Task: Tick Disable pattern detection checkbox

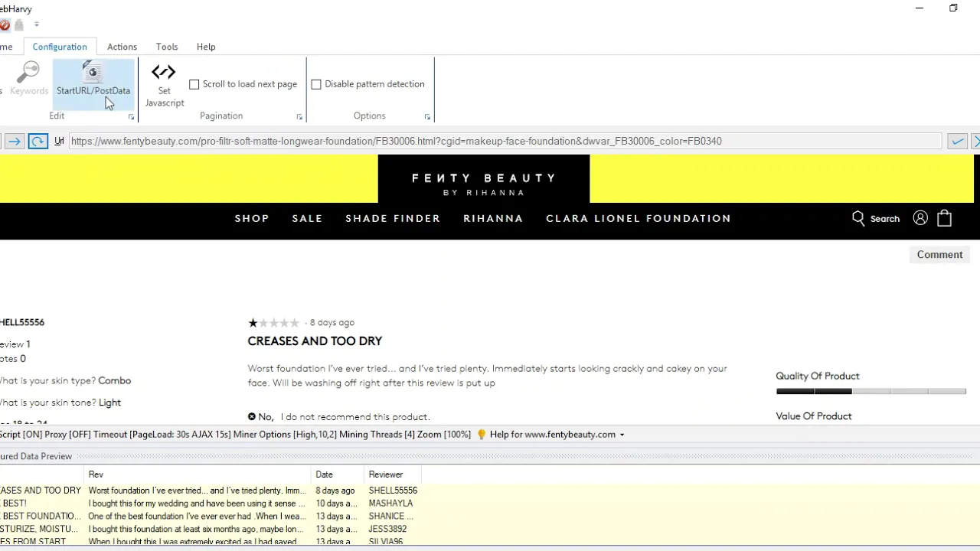Action: point(316,84)
